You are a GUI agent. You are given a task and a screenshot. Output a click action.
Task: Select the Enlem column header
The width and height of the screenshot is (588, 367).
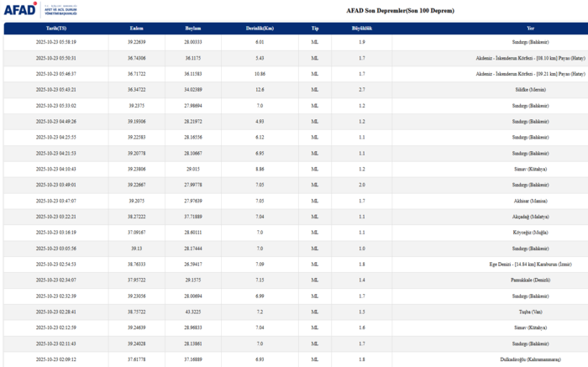click(x=137, y=28)
